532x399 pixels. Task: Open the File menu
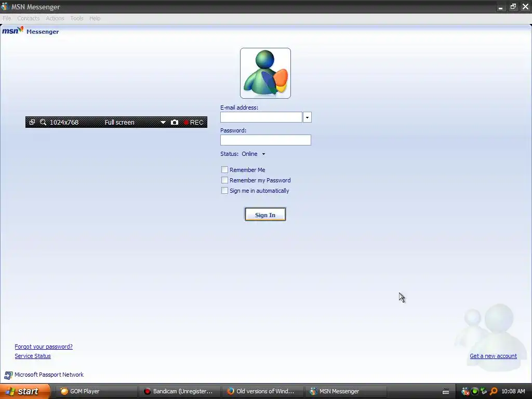point(7,18)
